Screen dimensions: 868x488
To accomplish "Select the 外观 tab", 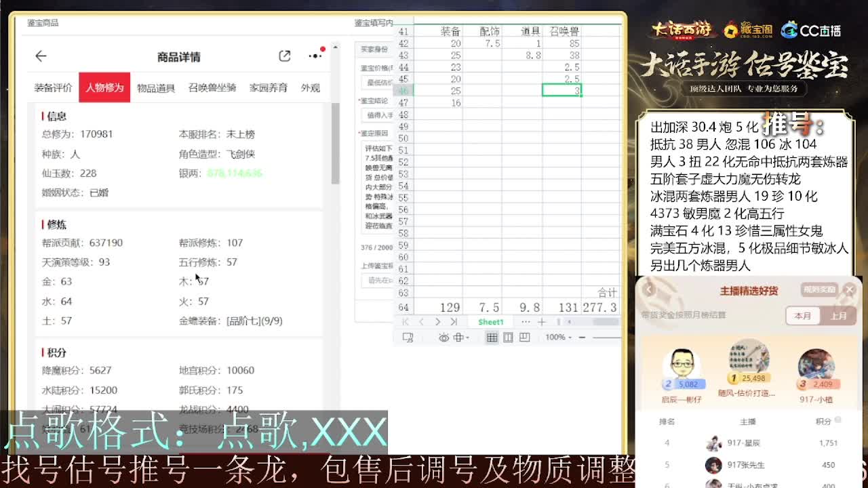I will coord(311,87).
